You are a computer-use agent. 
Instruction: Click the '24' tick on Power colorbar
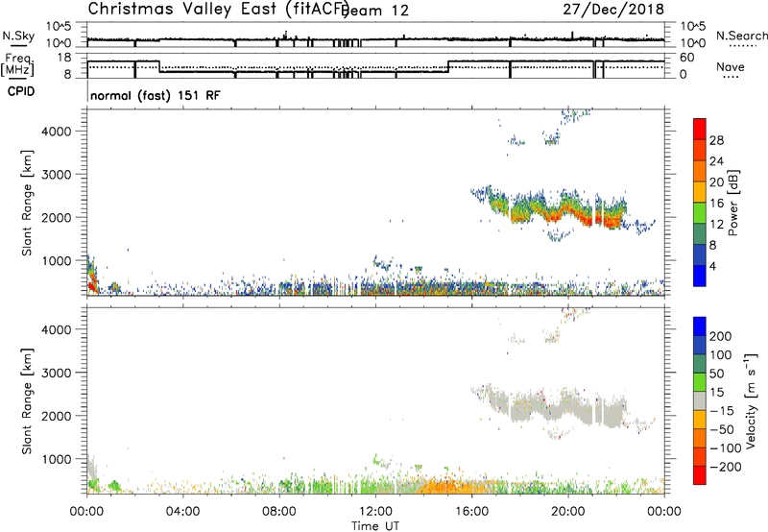(x=716, y=161)
